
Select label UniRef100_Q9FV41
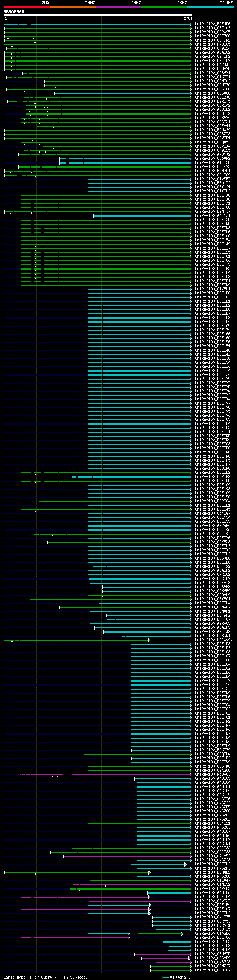pos(213,126)
